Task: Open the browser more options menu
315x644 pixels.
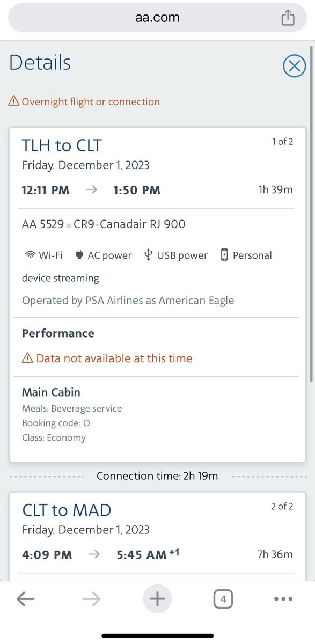Action: 283,599
